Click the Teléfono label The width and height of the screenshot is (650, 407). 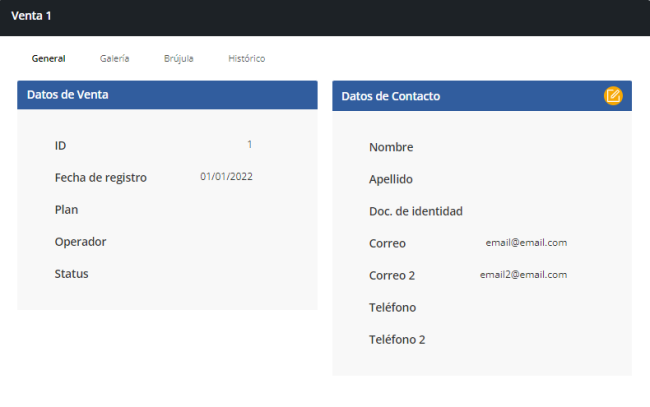393,308
